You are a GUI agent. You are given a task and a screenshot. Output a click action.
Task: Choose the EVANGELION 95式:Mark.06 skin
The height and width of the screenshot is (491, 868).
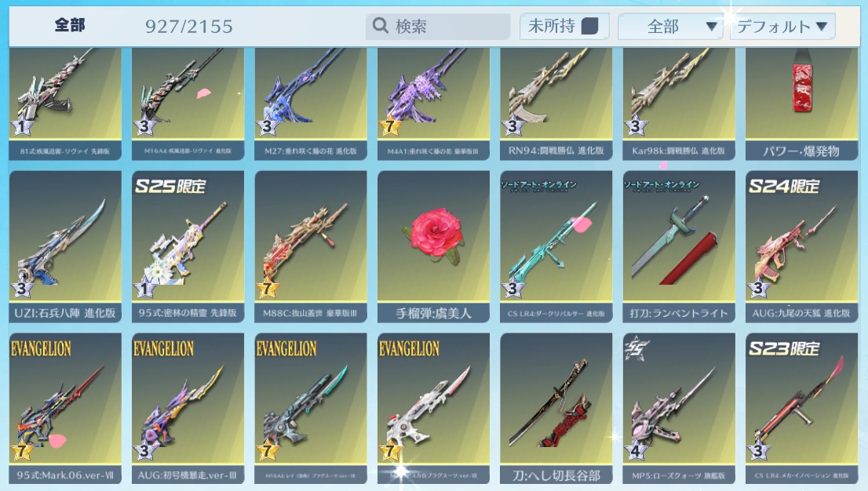(x=65, y=409)
